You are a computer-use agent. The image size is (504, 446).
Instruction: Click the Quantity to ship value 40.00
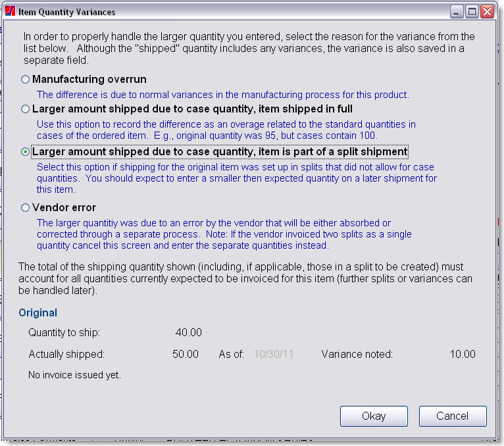pyautogui.click(x=188, y=332)
